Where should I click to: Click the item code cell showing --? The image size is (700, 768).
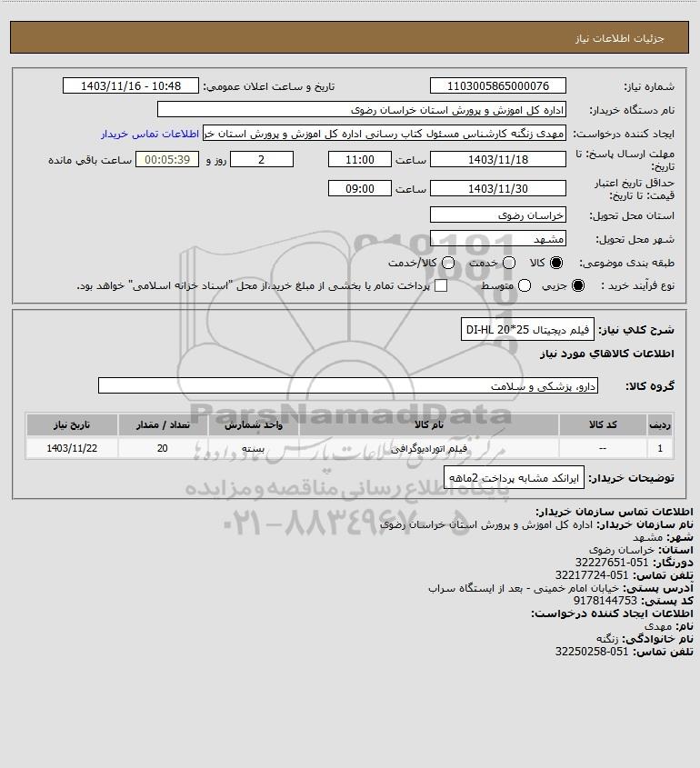pyautogui.click(x=603, y=448)
